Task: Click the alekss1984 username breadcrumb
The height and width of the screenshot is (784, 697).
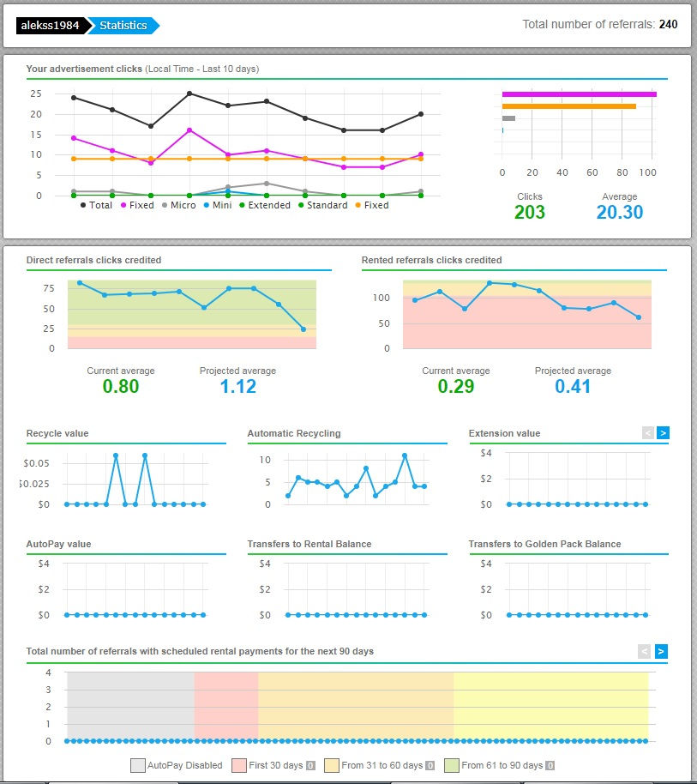Action: 50,26
